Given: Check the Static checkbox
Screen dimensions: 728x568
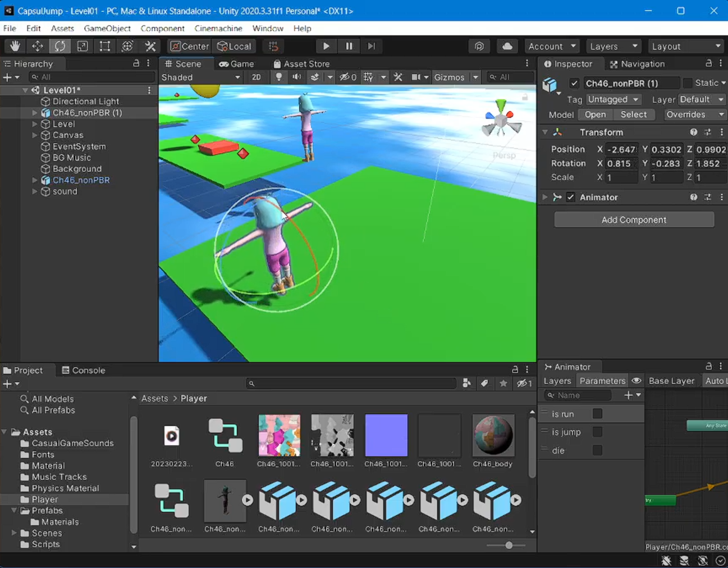Looking at the screenshot, I should [688, 83].
